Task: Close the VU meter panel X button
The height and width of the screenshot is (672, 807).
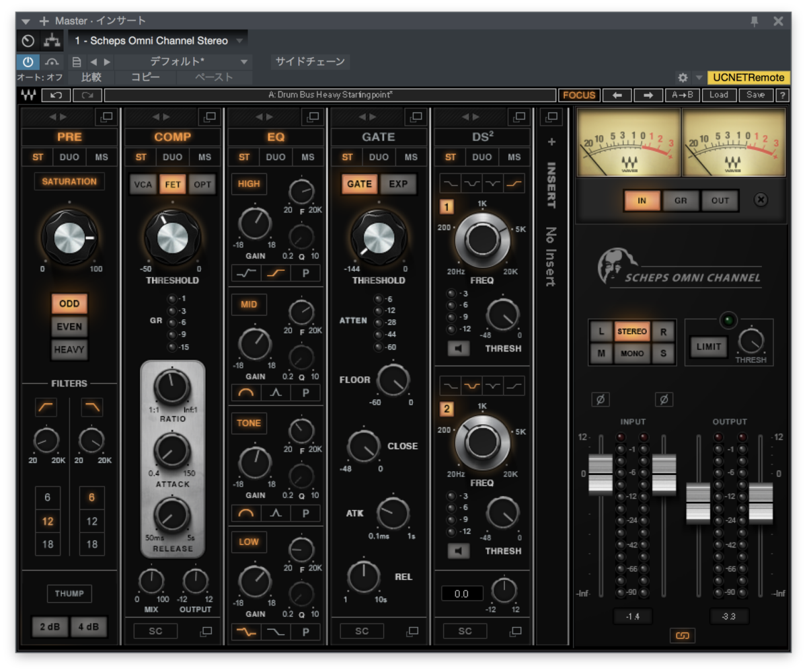Action: point(761,200)
